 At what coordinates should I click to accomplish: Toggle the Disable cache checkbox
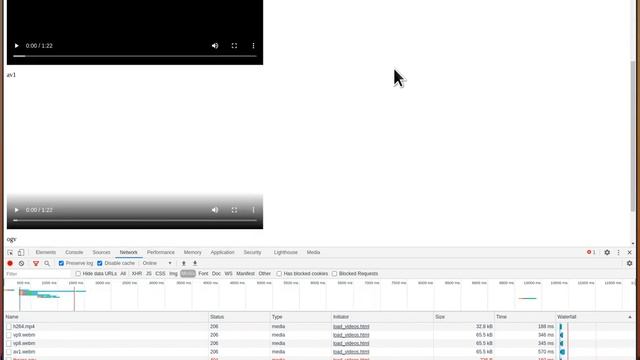tap(100, 263)
